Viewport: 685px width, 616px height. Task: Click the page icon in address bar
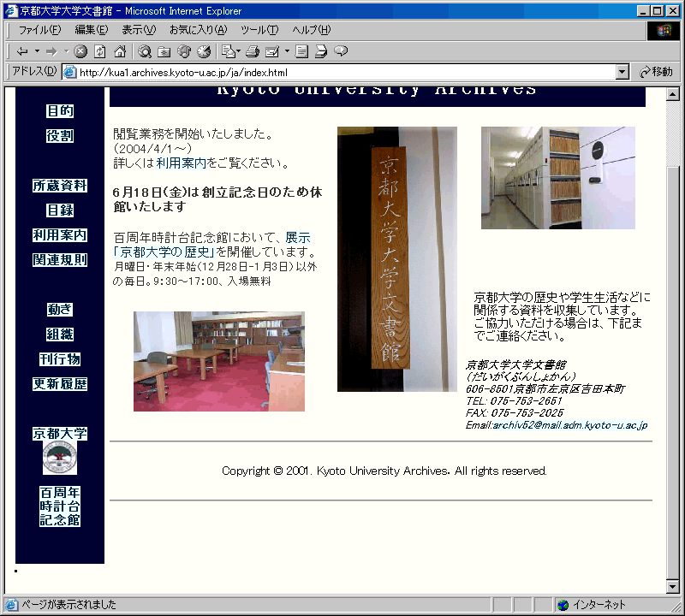pos(69,72)
